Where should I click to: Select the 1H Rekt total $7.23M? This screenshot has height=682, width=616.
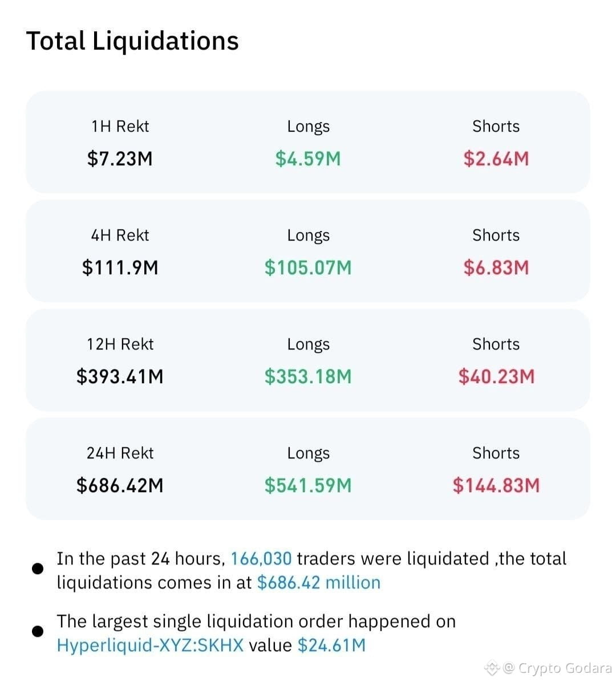coord(120,159)
